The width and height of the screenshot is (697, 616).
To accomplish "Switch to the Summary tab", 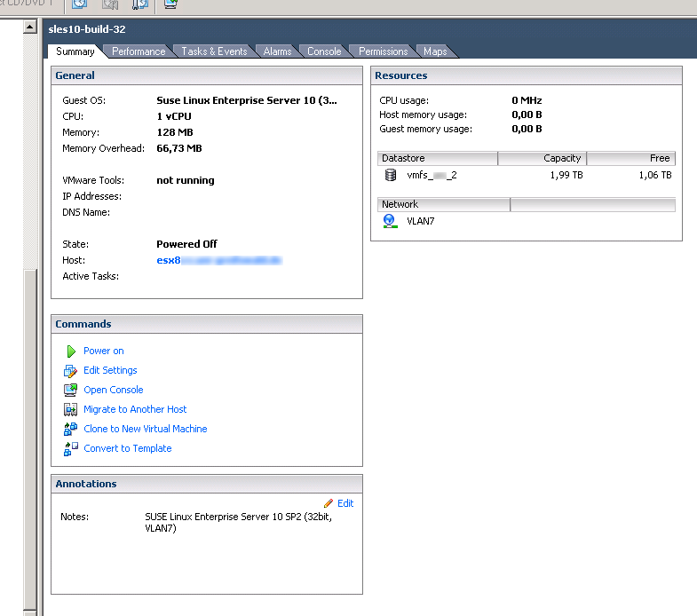I will tap(75, 51).
